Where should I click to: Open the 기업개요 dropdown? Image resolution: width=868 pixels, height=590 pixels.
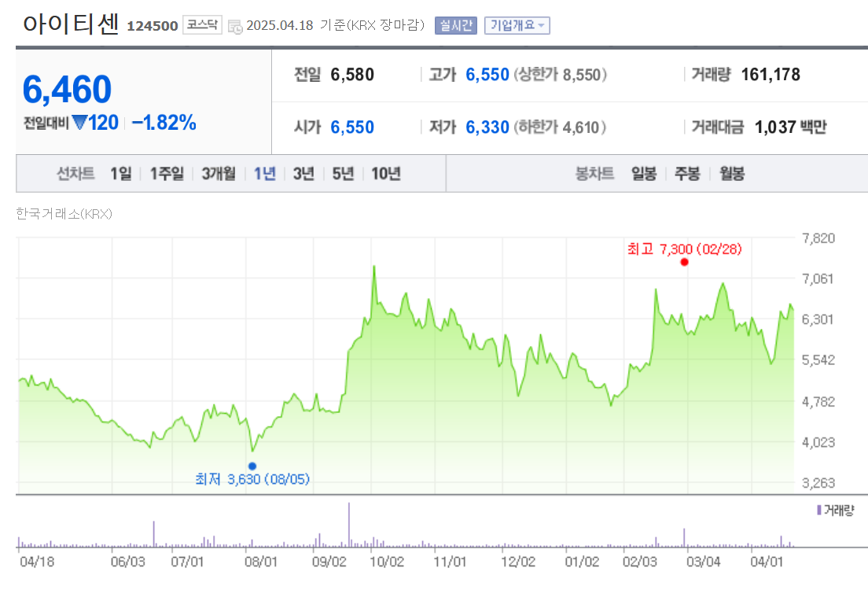pos(517,24)
